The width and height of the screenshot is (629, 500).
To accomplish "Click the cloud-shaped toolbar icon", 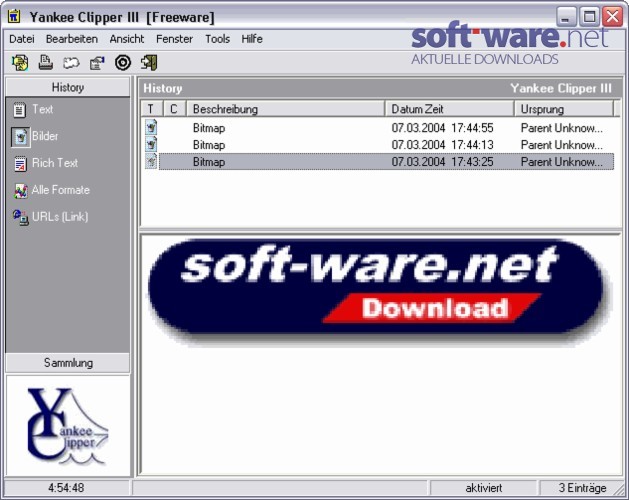I will (x=71, y=63).
